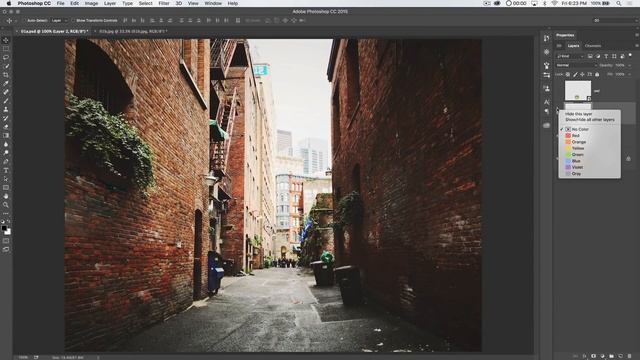Select the Rectangular Marquee tool

[6, 49]
